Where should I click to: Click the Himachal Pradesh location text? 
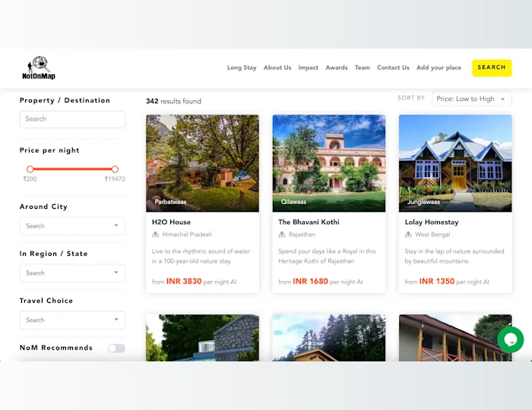(187, 235)
